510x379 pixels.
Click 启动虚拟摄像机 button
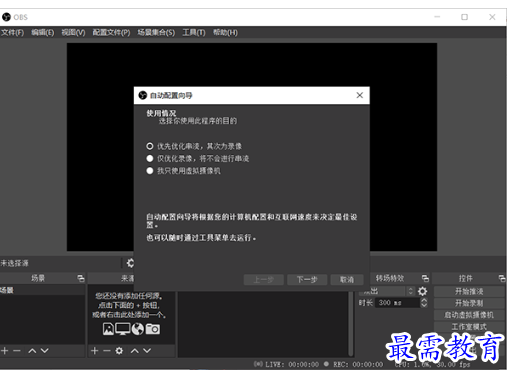click(x=469, y=315)
